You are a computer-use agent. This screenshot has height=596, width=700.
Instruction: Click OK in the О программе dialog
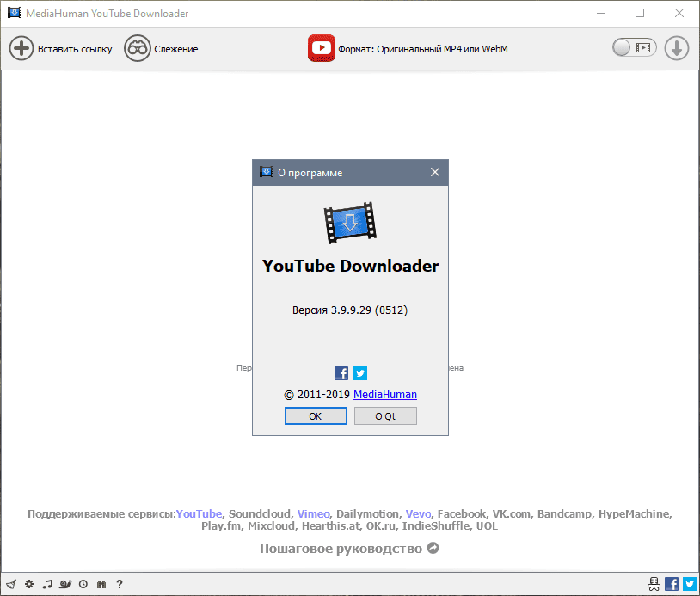(316, 416)
